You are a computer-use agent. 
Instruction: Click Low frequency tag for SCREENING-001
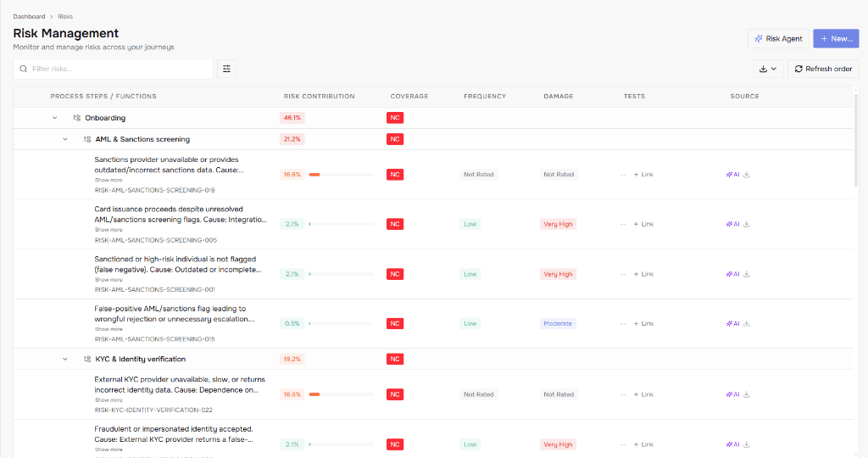[x=470, y=274]
